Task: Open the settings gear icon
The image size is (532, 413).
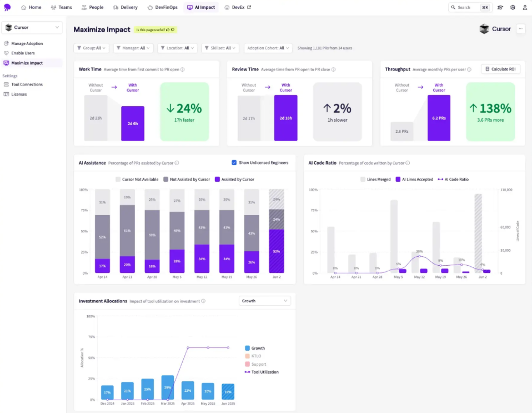Action: [513, 8]
